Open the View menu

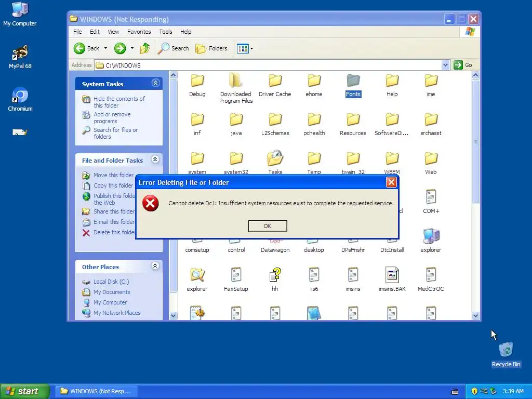pos(113,32)
